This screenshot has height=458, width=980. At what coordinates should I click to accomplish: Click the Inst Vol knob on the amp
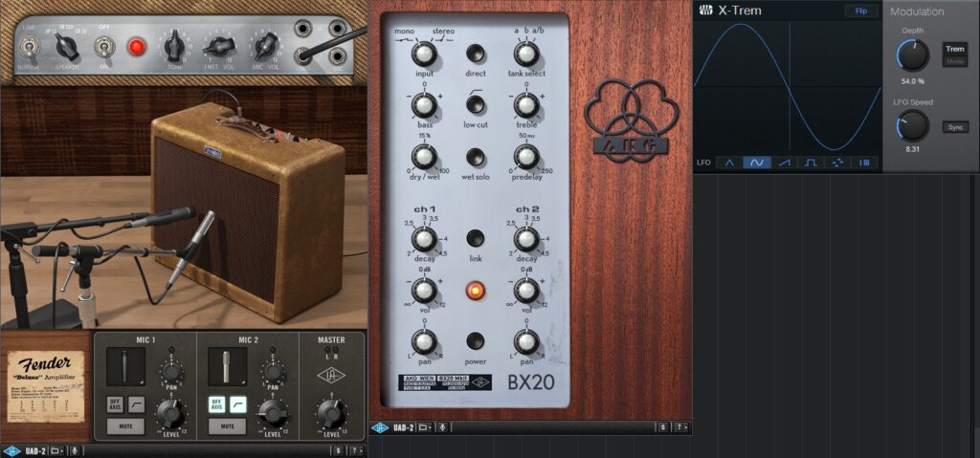tap(220, 46)
